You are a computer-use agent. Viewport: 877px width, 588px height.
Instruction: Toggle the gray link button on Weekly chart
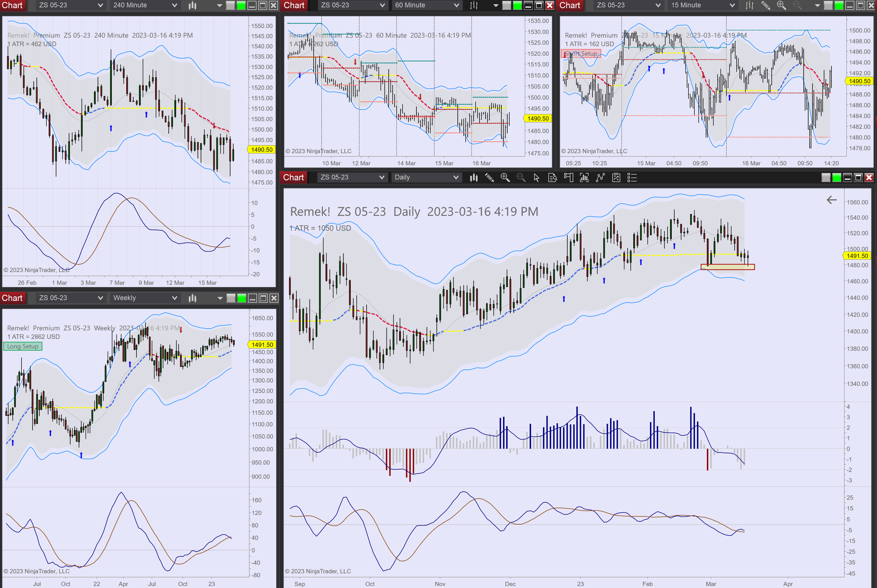(231, 298)
